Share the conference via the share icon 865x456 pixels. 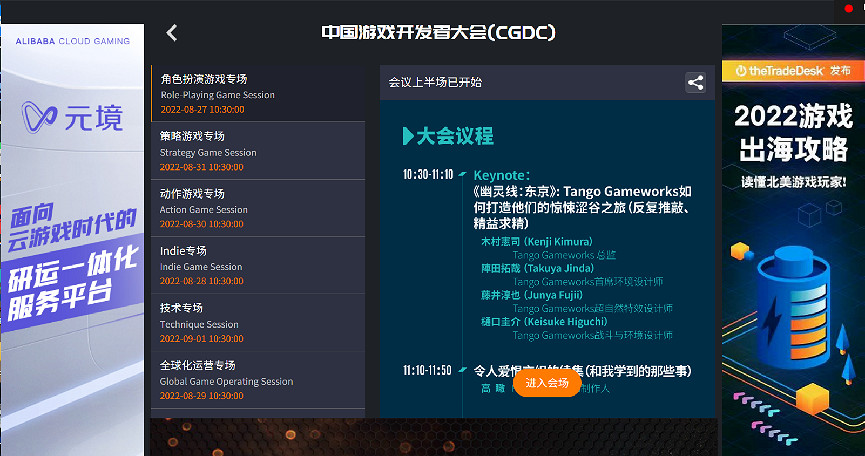(x=695, y=83)
